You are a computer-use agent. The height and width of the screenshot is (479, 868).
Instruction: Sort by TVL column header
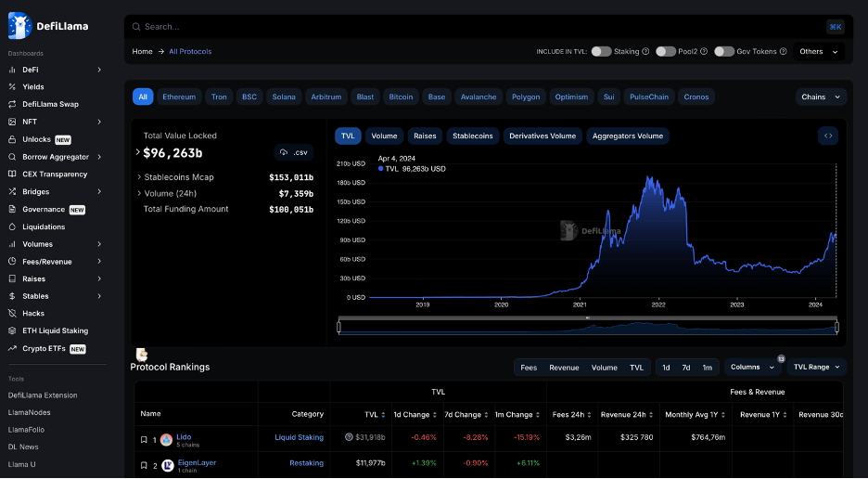coord(375,415)
